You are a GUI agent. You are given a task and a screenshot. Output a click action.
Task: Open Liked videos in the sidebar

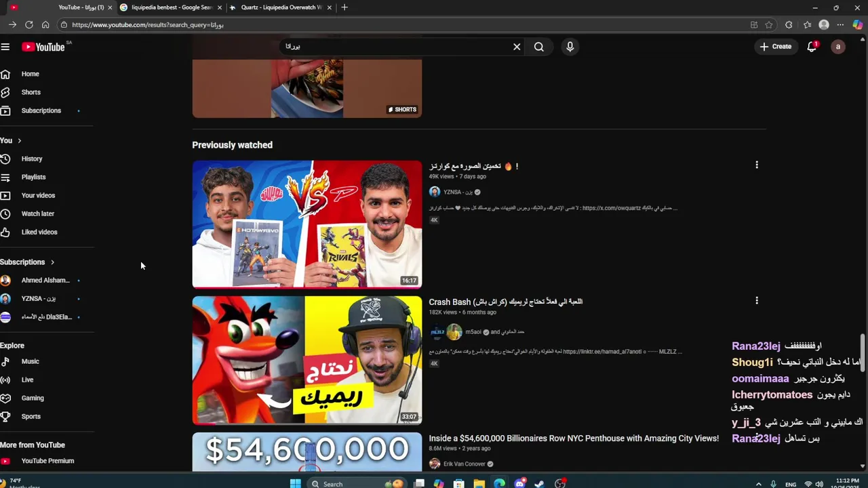pyautogui.click(x=39, y=232)
